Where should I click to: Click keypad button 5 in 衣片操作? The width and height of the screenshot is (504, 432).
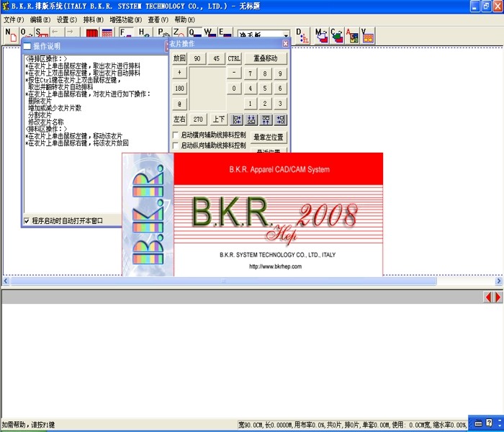pyautogui.click(x=265, y=89)
